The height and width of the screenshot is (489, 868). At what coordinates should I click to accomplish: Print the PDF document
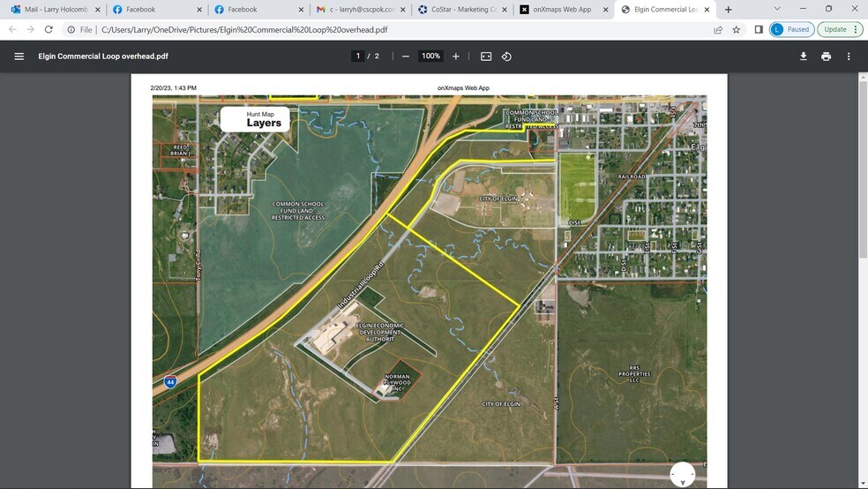pyautogui.click(x=826, y=56)
